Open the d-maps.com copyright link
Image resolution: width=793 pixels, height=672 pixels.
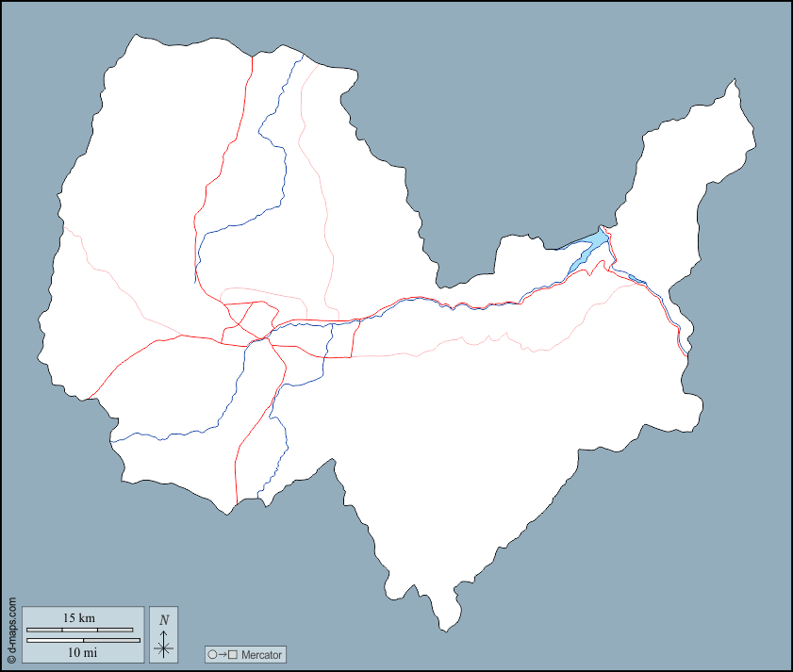[11, 629]
